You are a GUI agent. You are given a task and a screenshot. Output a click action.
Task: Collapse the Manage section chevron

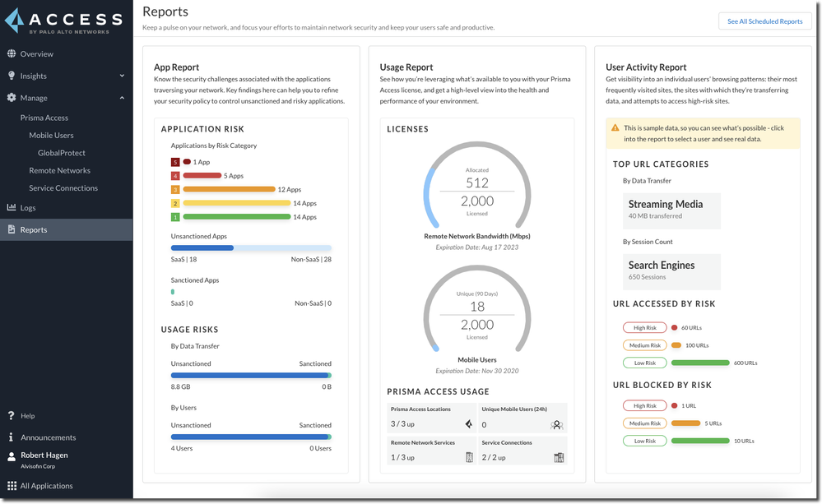(x=122, y=98)
